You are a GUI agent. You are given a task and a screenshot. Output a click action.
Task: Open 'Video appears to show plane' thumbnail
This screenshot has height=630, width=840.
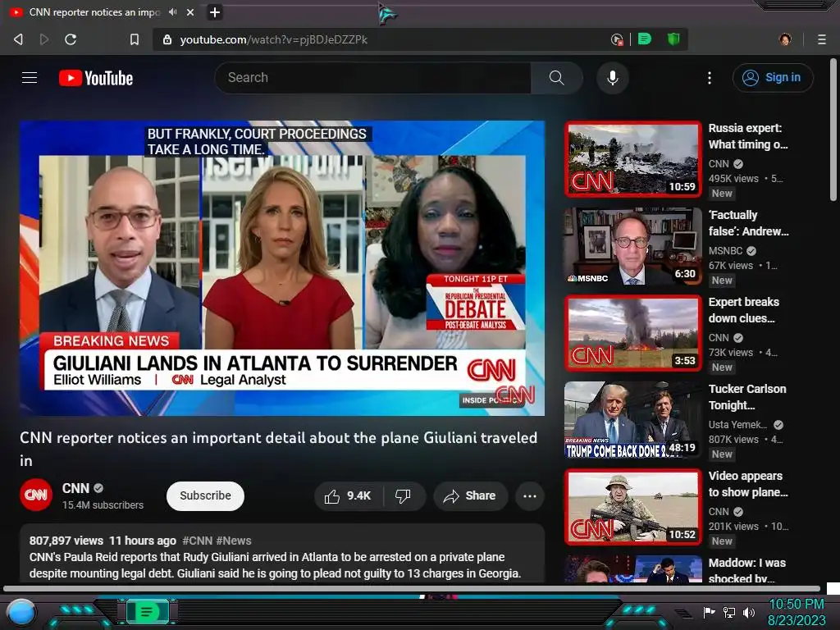633,507
